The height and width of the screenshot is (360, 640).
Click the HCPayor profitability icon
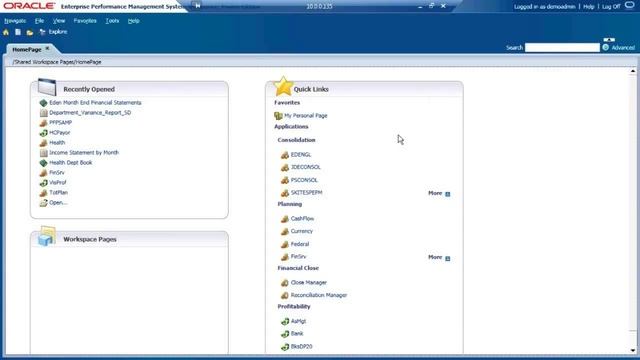pos(43,133)
